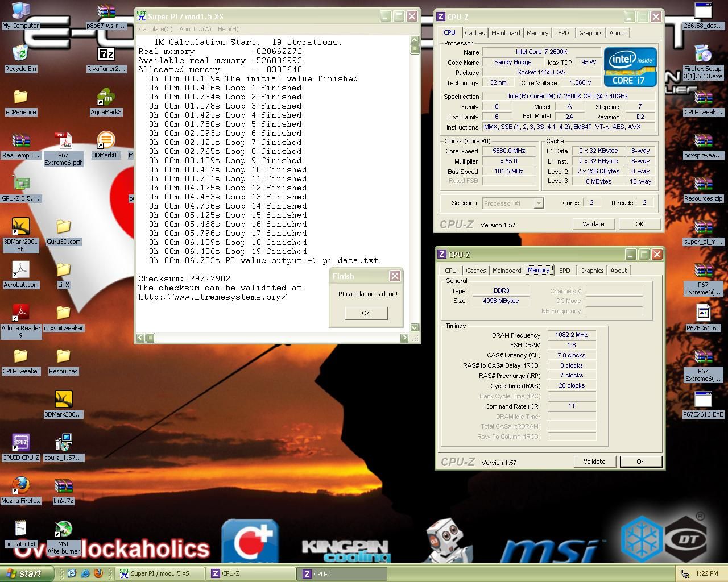This screenshot has height=582, width=728.
Task: Click Validate in lower CPU-Z window
Action: tap(594, 462)
